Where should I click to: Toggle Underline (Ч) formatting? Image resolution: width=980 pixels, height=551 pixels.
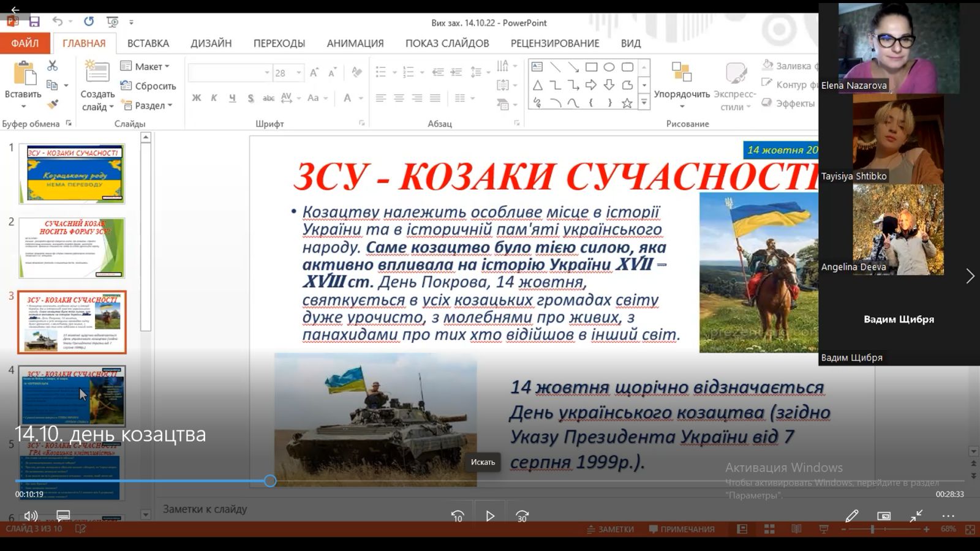[232, 98]
